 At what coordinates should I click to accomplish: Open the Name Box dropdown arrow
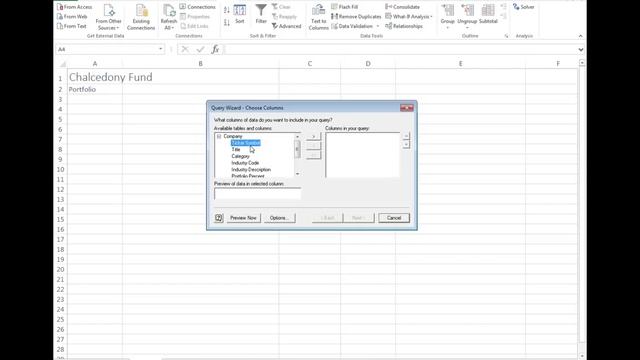point(160,49)
